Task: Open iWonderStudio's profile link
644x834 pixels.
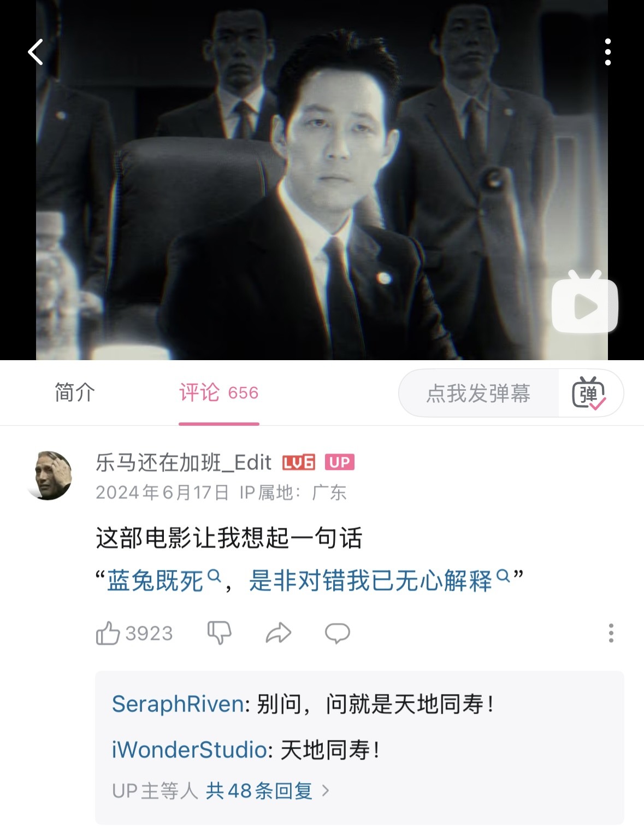Action: click(189, 750)
